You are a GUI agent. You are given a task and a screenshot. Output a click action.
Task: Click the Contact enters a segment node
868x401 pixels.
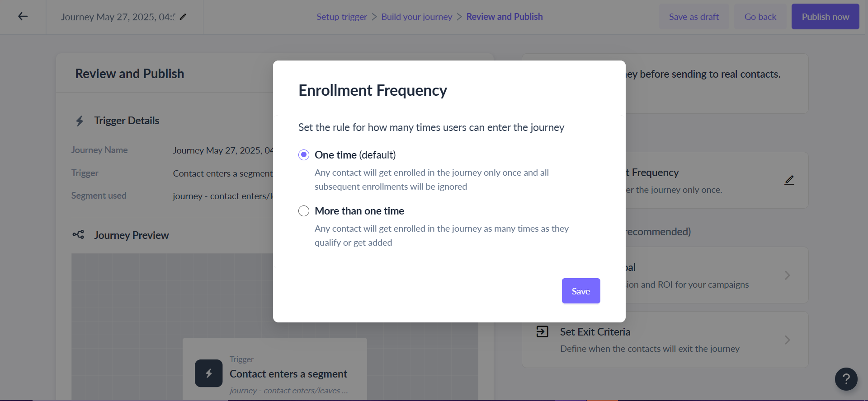[288, 374]
